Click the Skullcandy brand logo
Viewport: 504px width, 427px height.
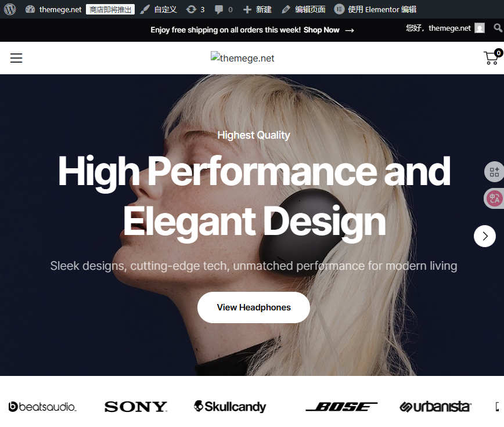(230, 407)
